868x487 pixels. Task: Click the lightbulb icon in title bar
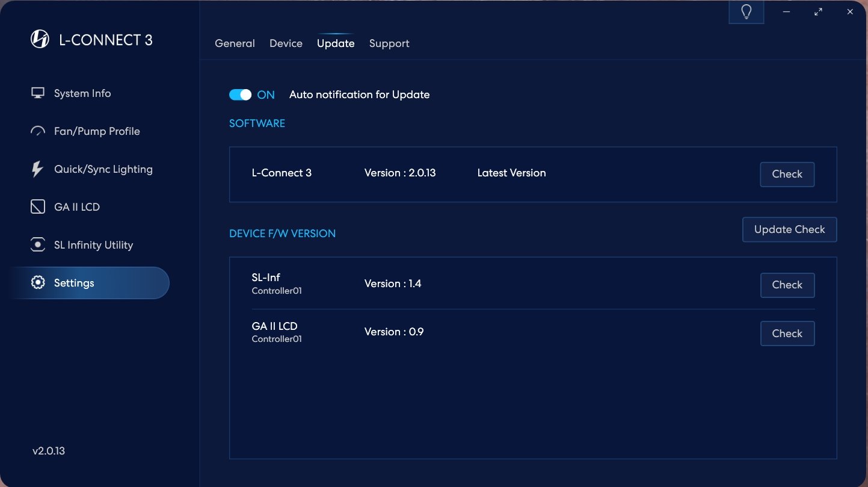746,12
